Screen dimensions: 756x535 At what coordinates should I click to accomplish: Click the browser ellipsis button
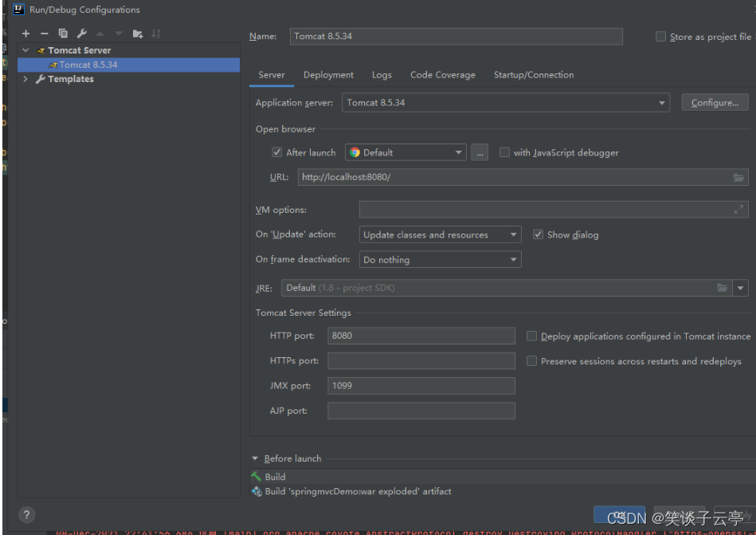click(x=480, y=152)
